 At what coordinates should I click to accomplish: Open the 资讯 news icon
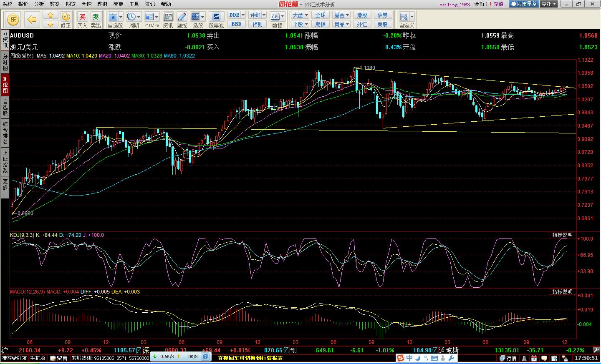pyautogui.click(x=168, y=17)
